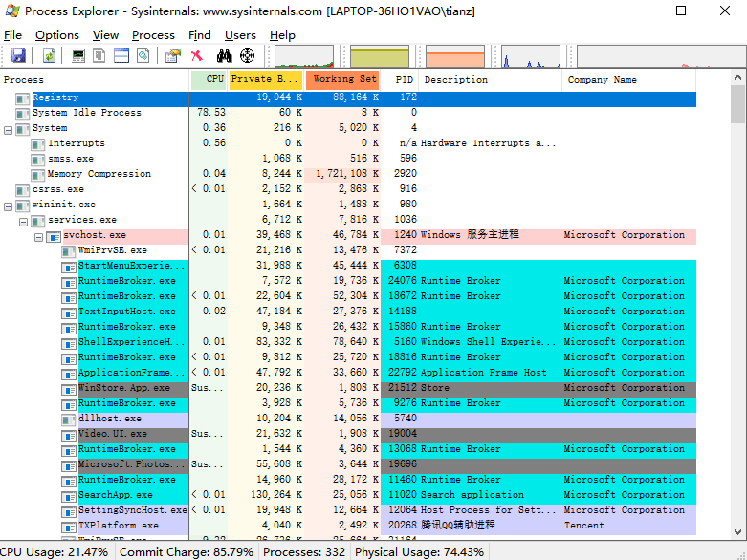747x560 pixels.
Task: Collapse the wininit.exe tree node
Action: click(8, 206)
